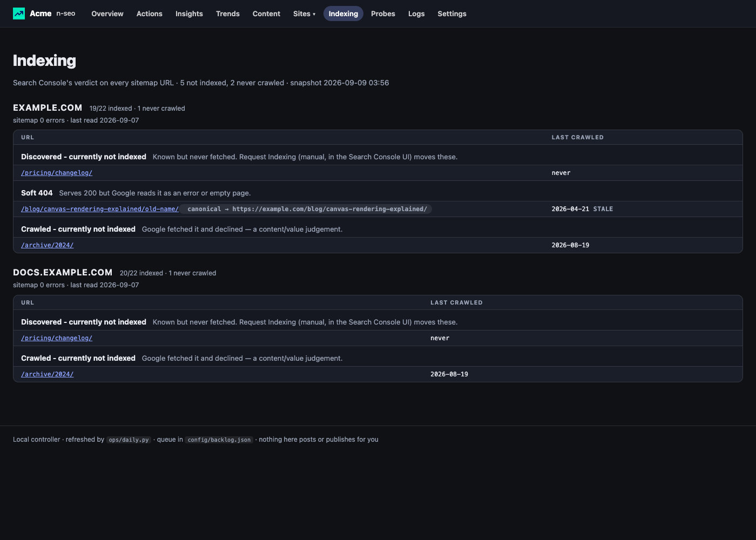
Task: Click the '20/22 indexed · 1 never crawled' text
Action: [x=168, y=273]
